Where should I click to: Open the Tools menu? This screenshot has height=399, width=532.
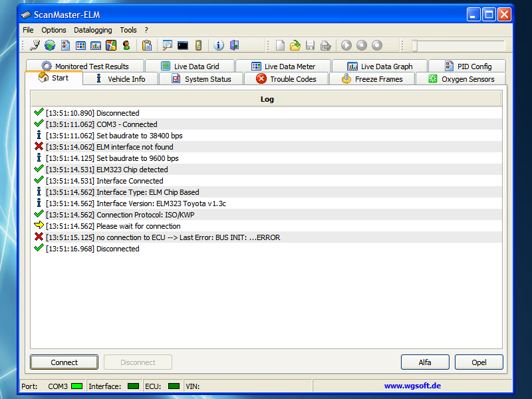128,30
